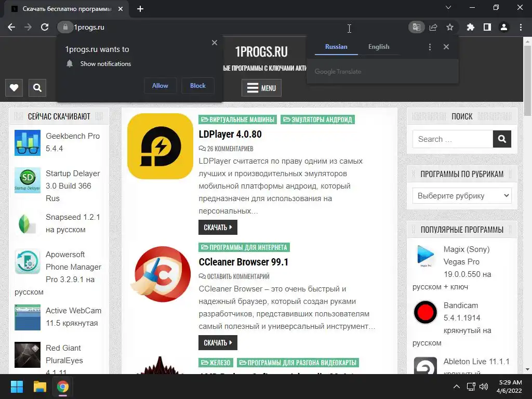Click the Geekbench Pro icon thumbnail

tap(28, 143)
